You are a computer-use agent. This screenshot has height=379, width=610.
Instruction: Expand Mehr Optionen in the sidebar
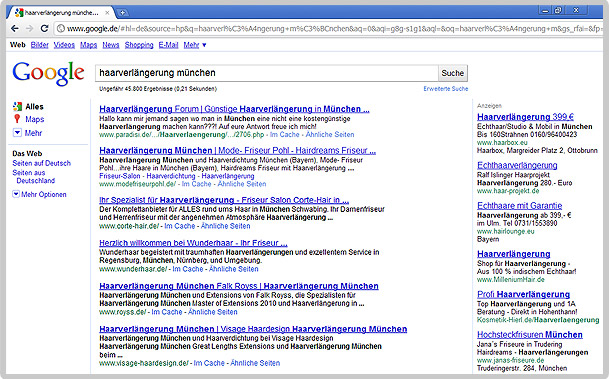pos(16,194)
